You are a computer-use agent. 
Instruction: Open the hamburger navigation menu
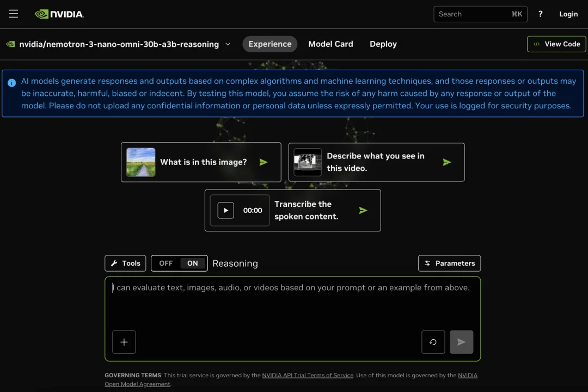click(14, 14)
